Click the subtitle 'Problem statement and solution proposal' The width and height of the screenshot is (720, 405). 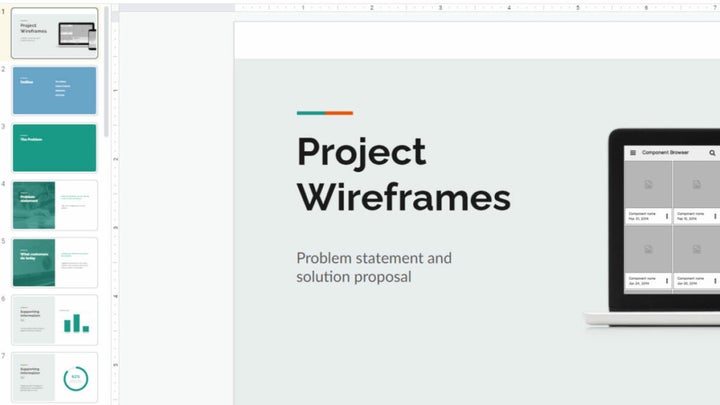(x=374, y=267)
